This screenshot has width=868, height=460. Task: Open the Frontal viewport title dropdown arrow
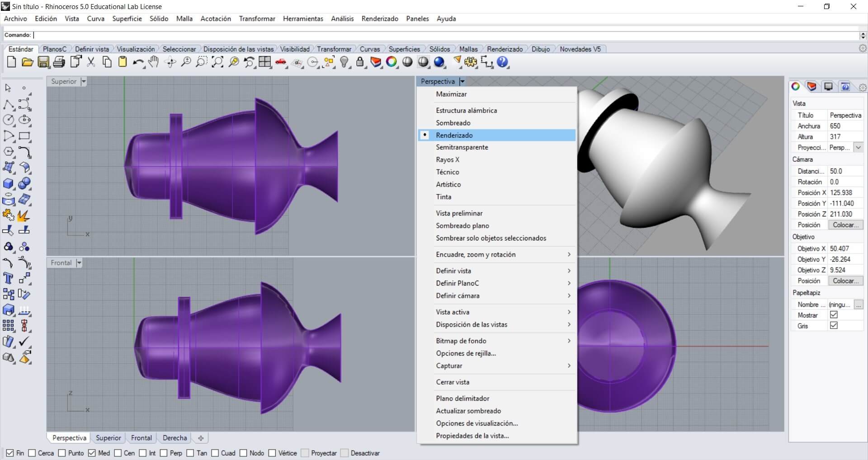[x=79, y=263]
